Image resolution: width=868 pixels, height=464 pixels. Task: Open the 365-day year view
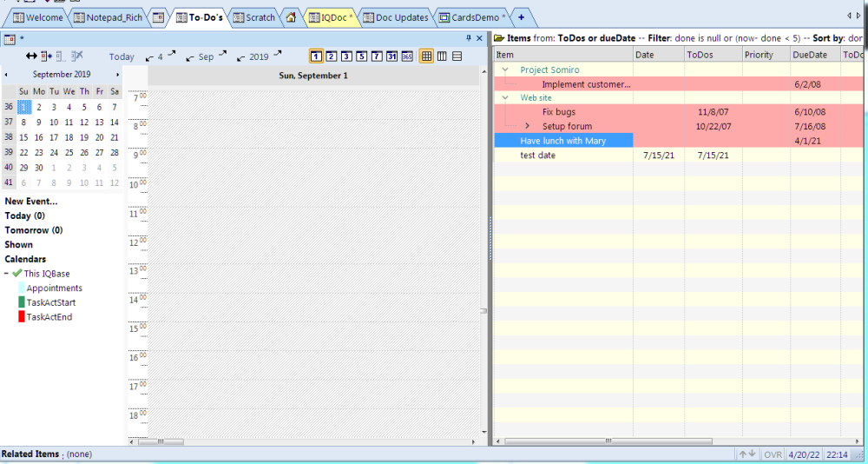click(x=407, y=56)
